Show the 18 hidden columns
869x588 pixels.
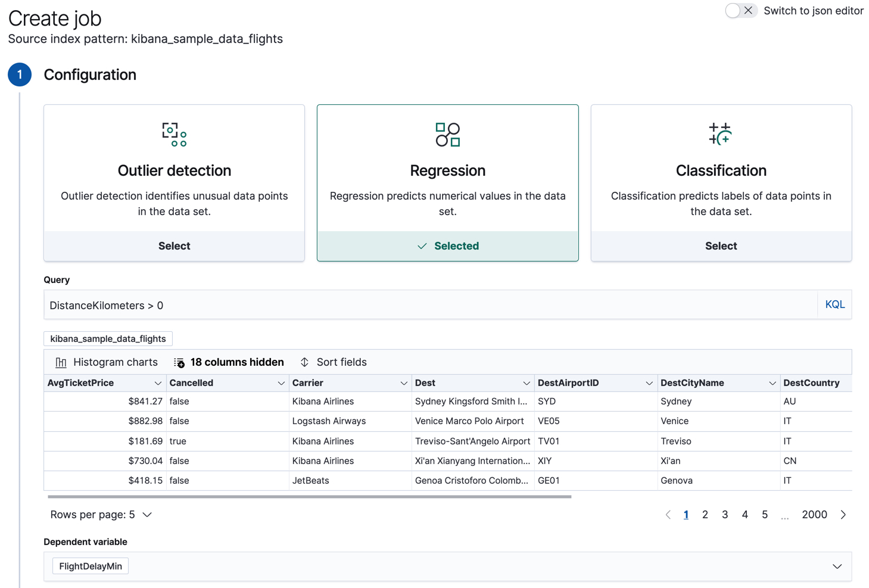[229, 362]
